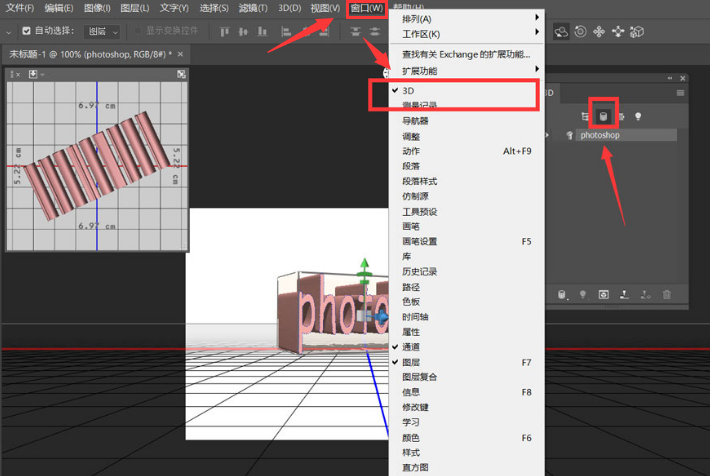Click the align top edges icon
The height and width of the screenshot is (476, 710).
[x=224, y=32]
